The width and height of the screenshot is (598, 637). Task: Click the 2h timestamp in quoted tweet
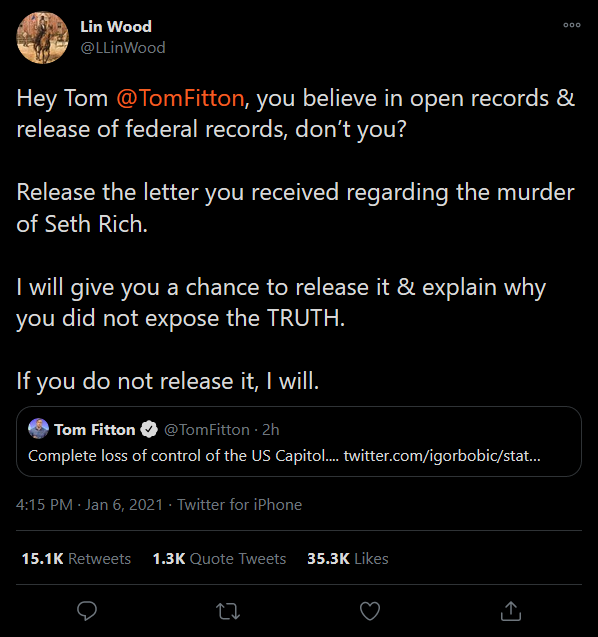pyautogui.click(x=271, y=430)
